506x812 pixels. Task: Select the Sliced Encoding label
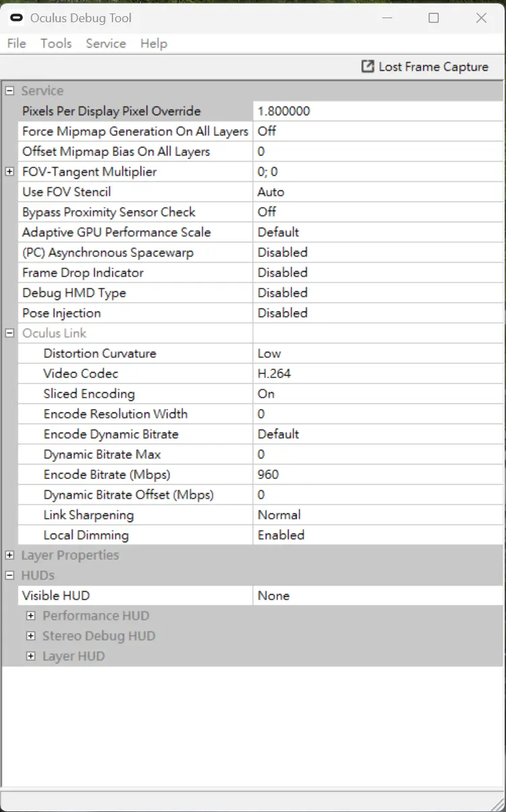coord(89,394)
